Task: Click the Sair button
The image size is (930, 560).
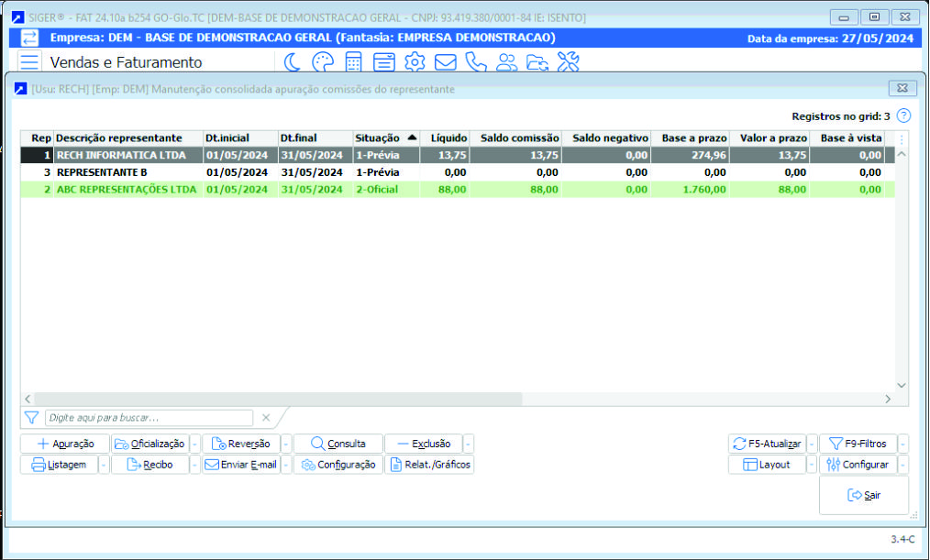Action: point(863,494)
